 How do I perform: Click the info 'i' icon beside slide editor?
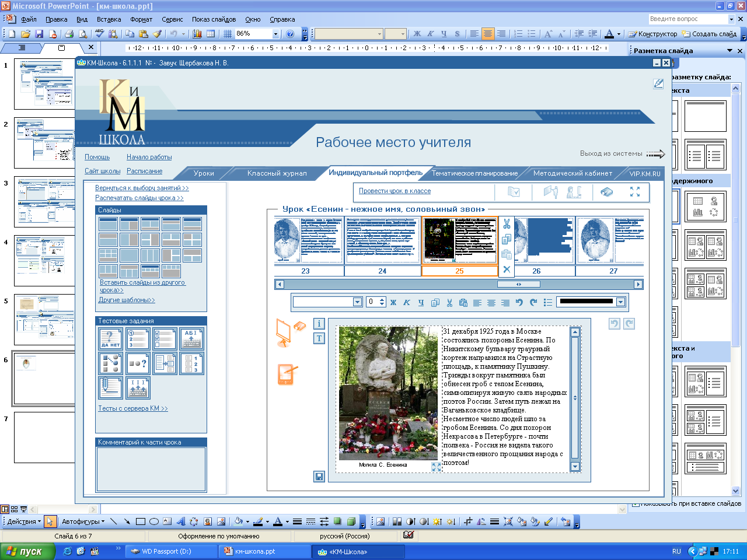coord(319,324)
